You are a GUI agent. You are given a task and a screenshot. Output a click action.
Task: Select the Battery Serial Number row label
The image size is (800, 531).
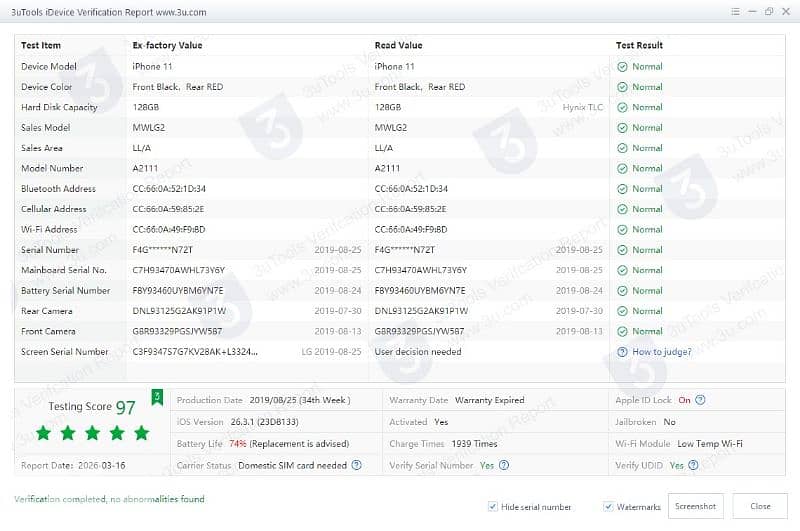(x=65, y=291)
